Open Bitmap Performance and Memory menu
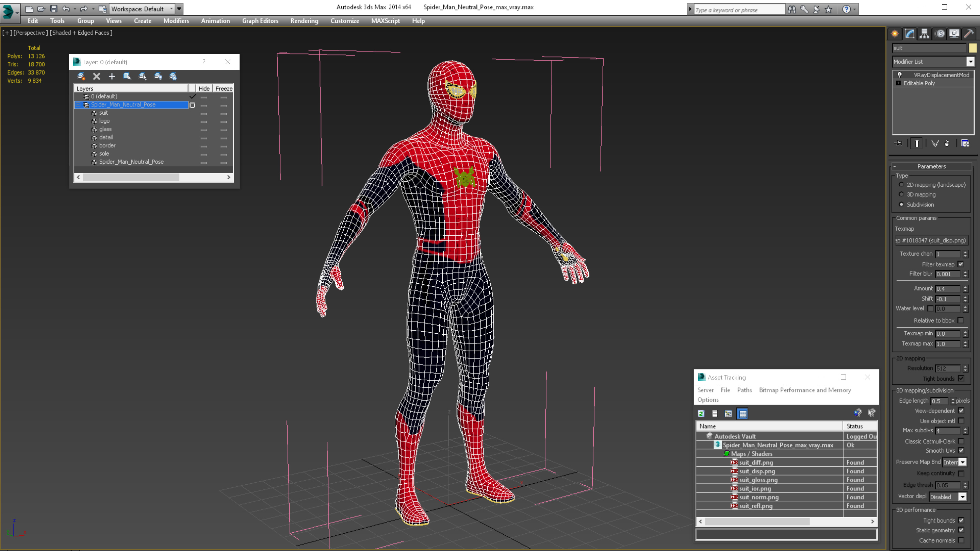980x551 pixels. 805,390
